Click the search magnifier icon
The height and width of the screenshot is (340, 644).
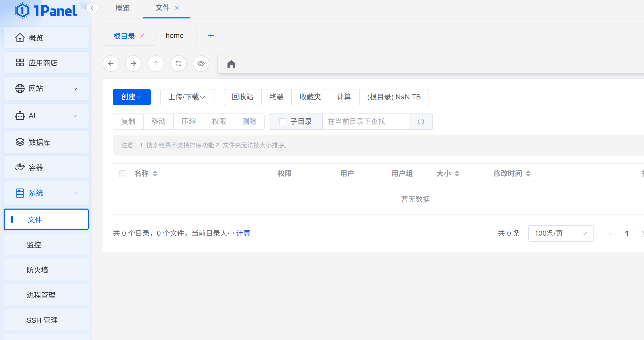click(x=421, y=122)
